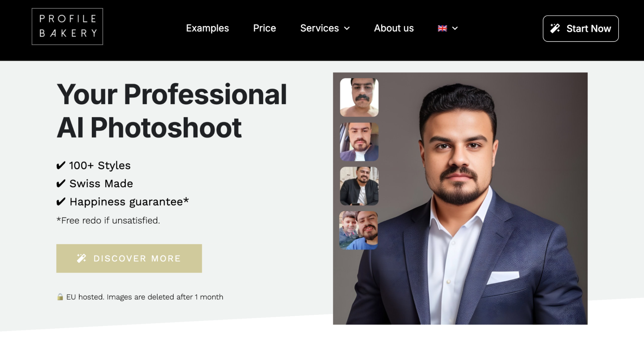644x341 pixels.
Task: Click the checkmark beside Swiss Made
Action: click(x=61, y=184)
